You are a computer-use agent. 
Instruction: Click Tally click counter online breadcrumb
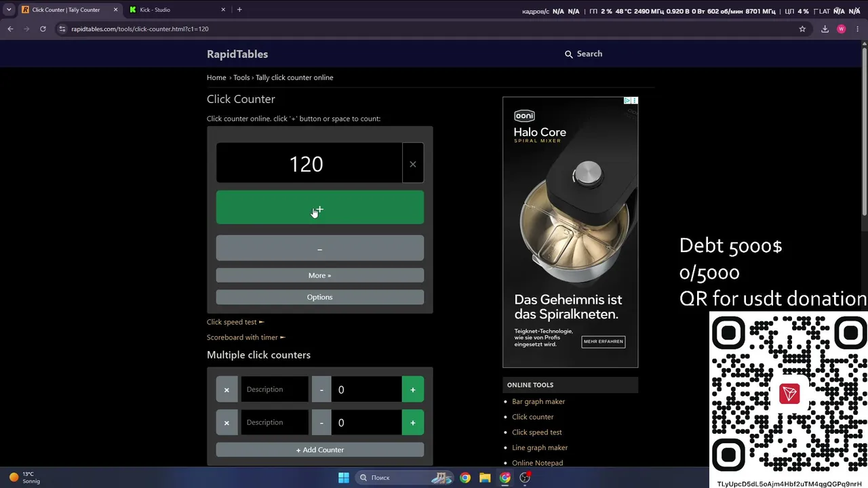[294, 77]
